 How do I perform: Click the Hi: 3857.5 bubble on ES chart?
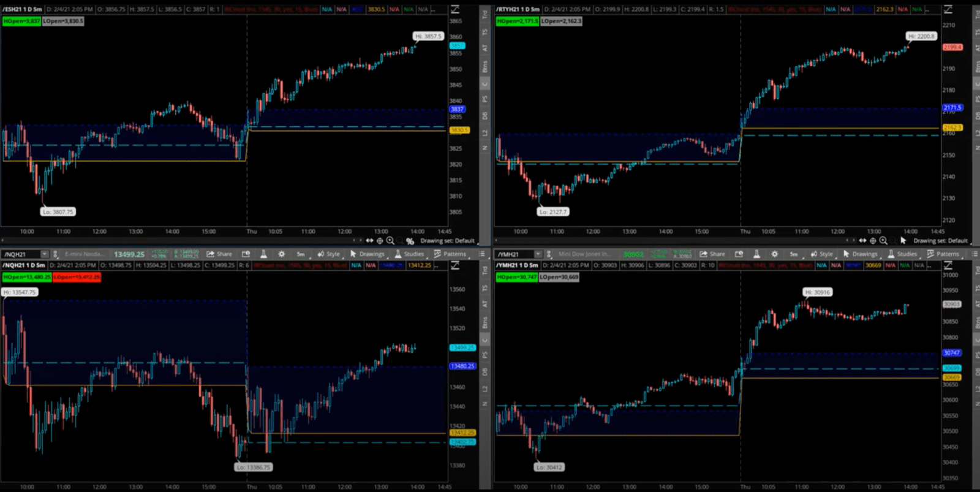pos(428,36)
